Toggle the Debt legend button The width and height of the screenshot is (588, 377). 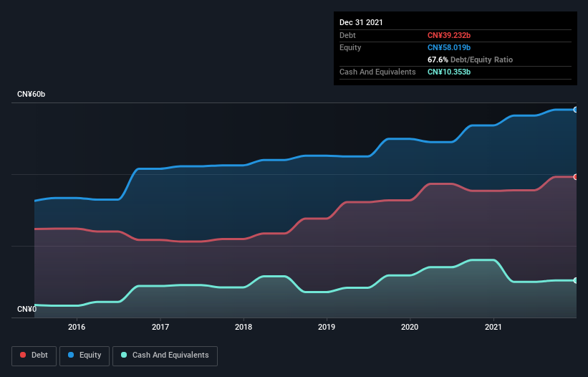click(x=34, y=355)
